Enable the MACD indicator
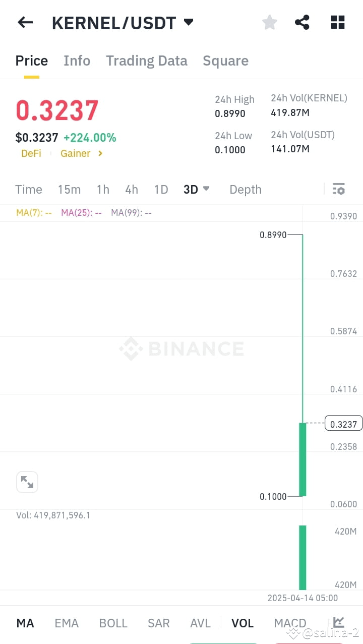The width and height of the screenshot is (363, 644). 290,623
